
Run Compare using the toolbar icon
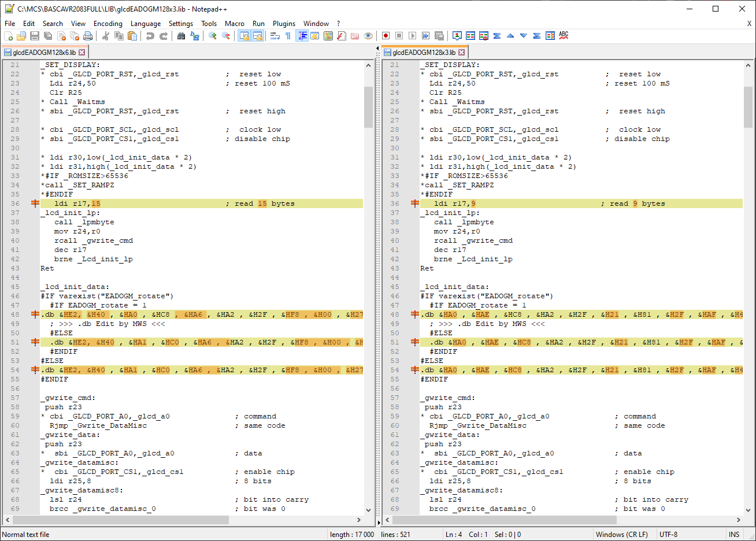470,36
